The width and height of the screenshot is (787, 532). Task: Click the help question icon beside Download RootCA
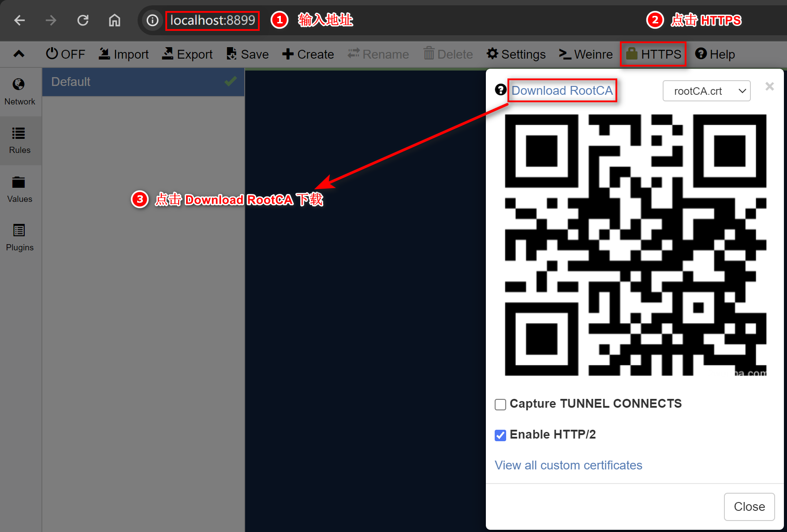(x=500, y=90)
